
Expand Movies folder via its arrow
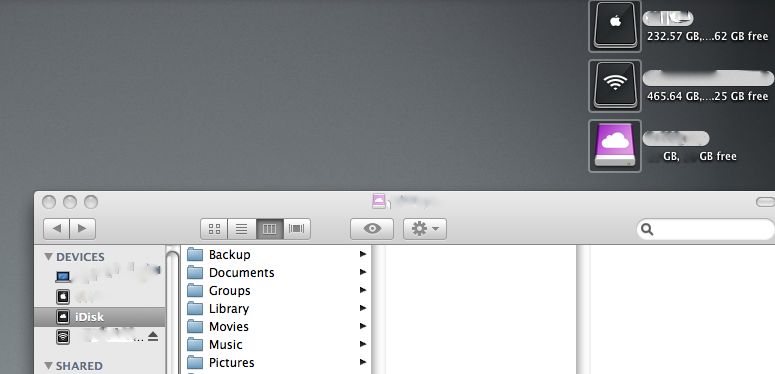coord(363,326)
